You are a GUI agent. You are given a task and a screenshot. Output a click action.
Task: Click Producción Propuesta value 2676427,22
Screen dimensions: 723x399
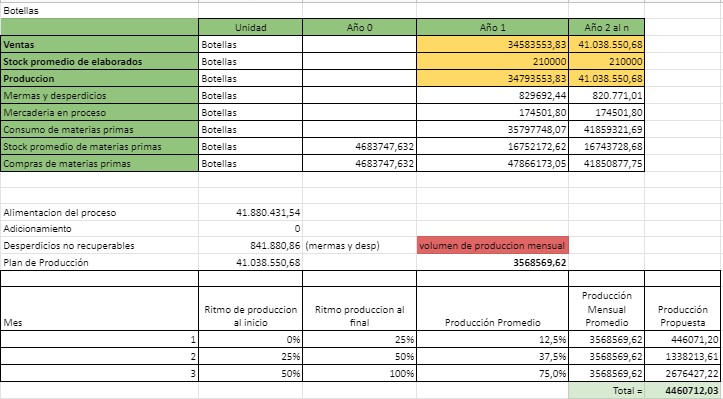click(x=682, y=374)
